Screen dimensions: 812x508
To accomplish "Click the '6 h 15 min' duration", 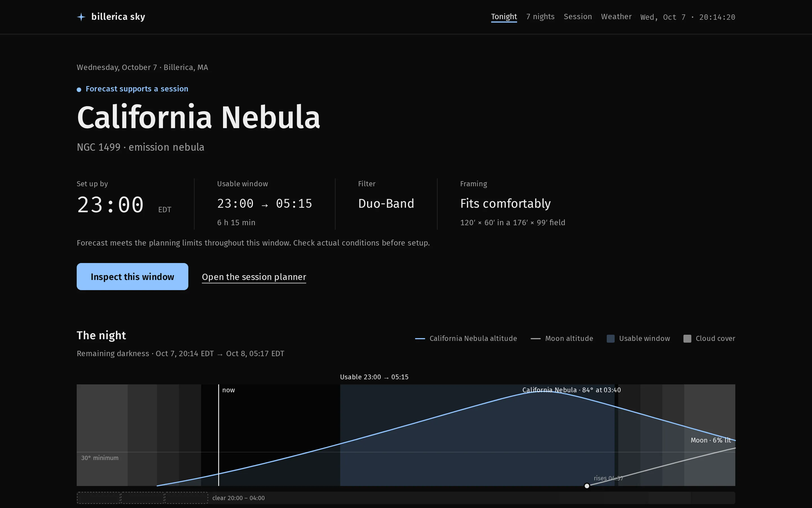I will coord(236,222).
